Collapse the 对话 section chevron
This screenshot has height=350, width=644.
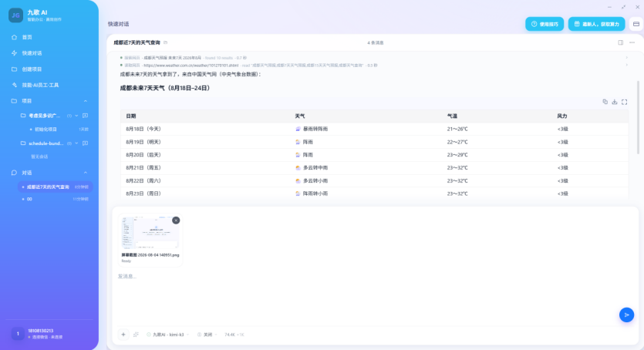click(x=86, y=173)
